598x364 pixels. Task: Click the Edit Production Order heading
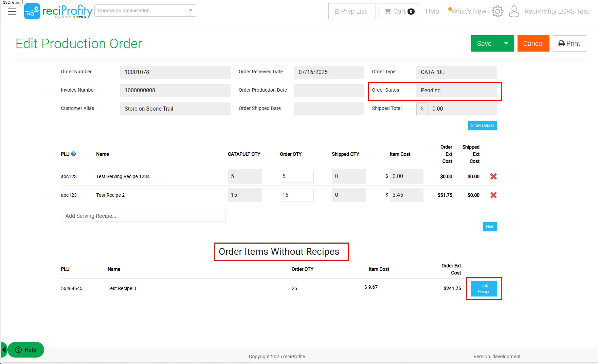click(79, 44)
